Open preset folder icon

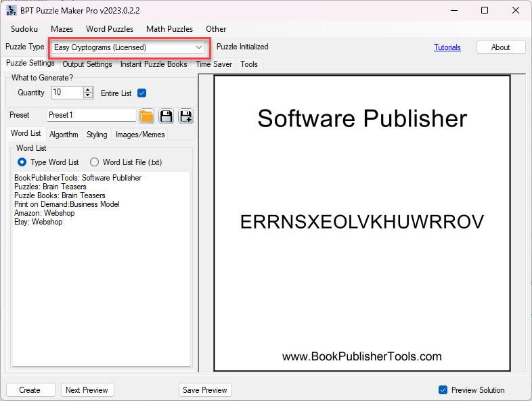(146, 116)
